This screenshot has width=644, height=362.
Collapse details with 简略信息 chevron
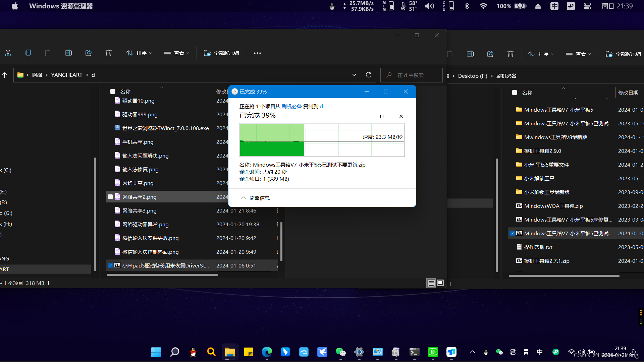(244, 198)
